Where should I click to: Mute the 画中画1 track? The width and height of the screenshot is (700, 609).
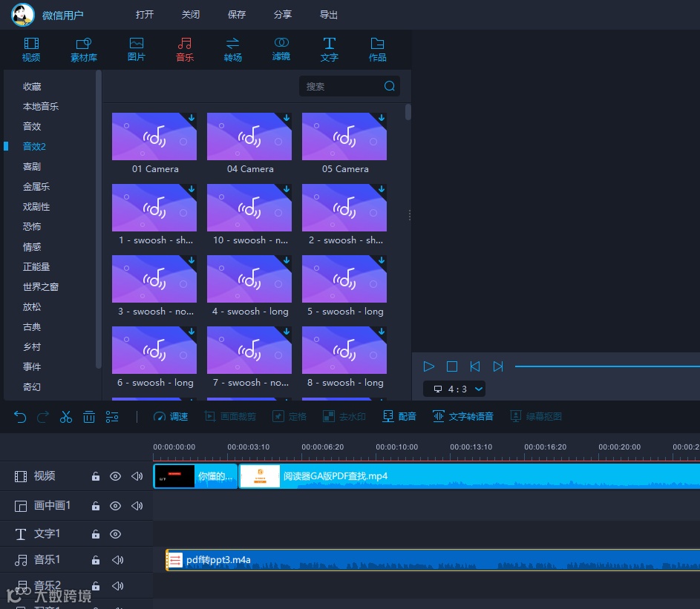tap(137, 506)
